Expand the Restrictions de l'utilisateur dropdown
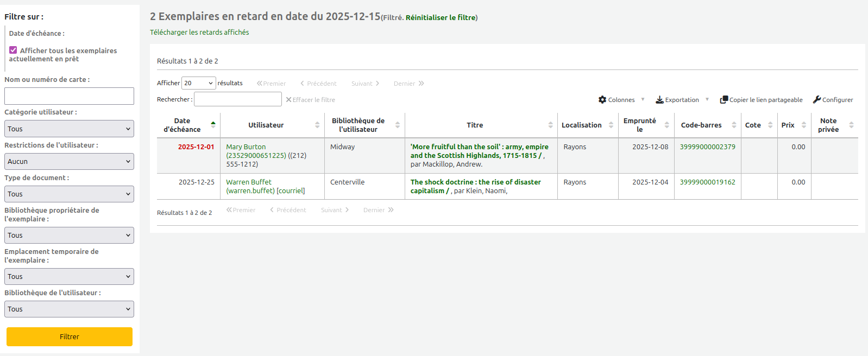Screen dimensions: 868x356 pos(69,161)
